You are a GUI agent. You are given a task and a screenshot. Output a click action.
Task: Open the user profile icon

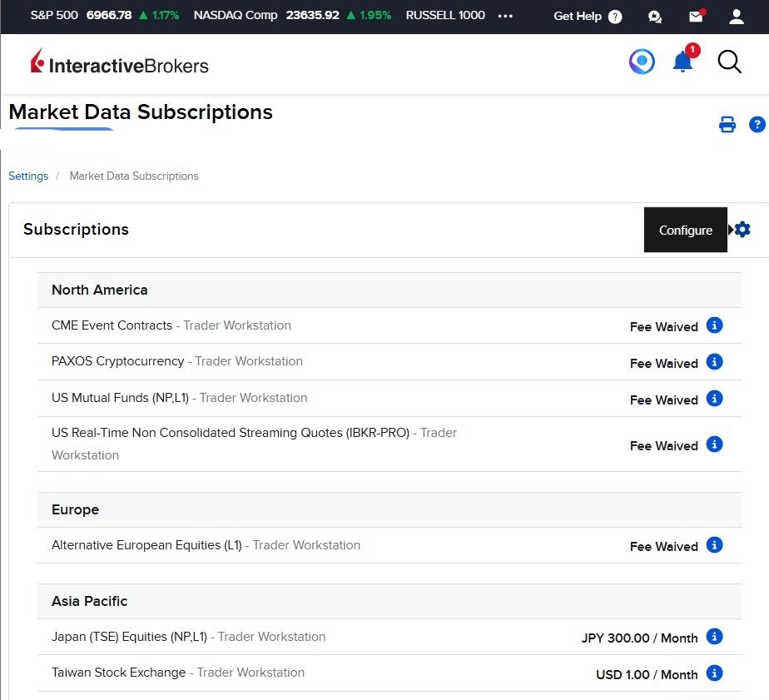737,16
